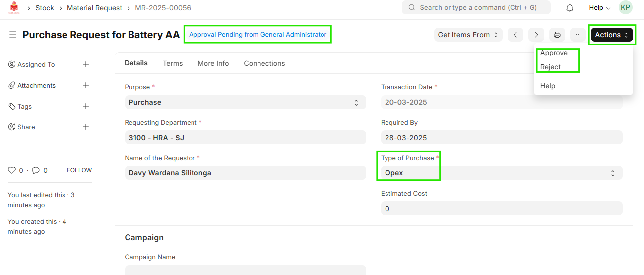Open the Stock breadcrumb link
The width and height of the screenshot is (644, 275).
click(x=45, y=8)
